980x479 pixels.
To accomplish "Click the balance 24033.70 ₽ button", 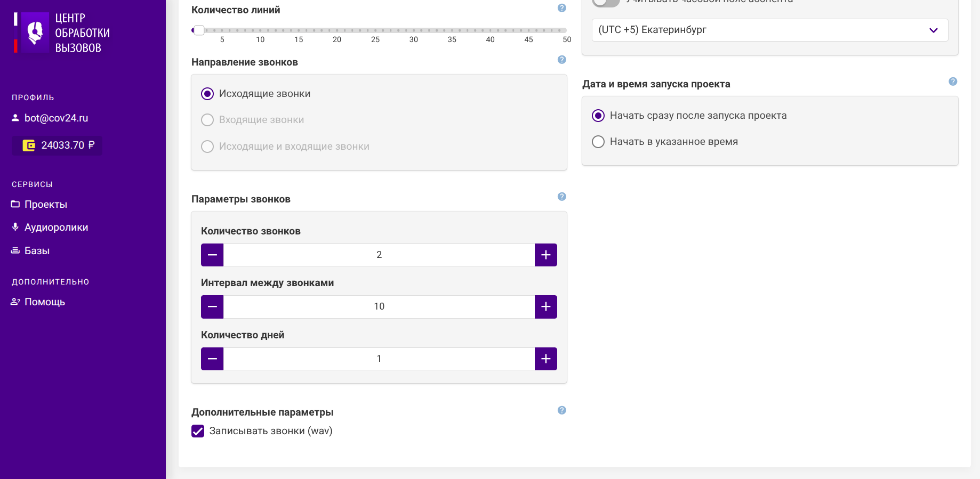I will click(57, 145).
